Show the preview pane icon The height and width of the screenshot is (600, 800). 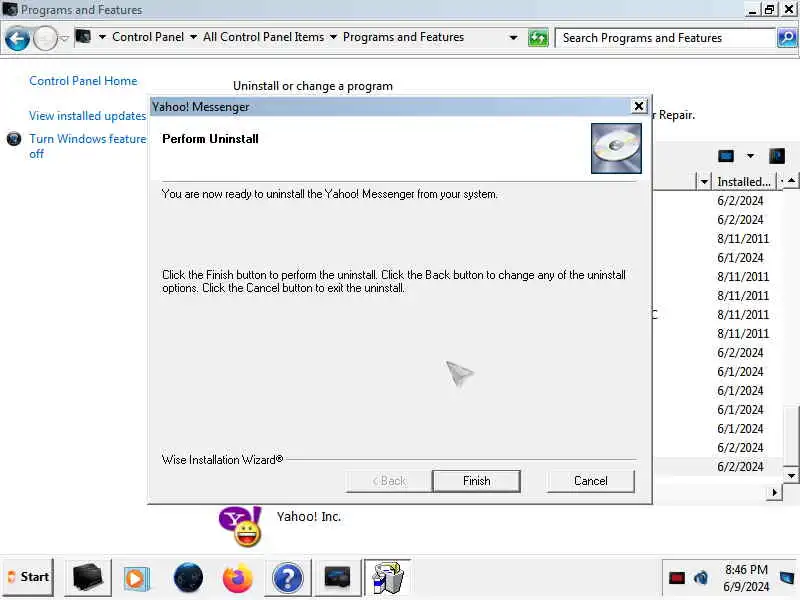coord(777,156)
